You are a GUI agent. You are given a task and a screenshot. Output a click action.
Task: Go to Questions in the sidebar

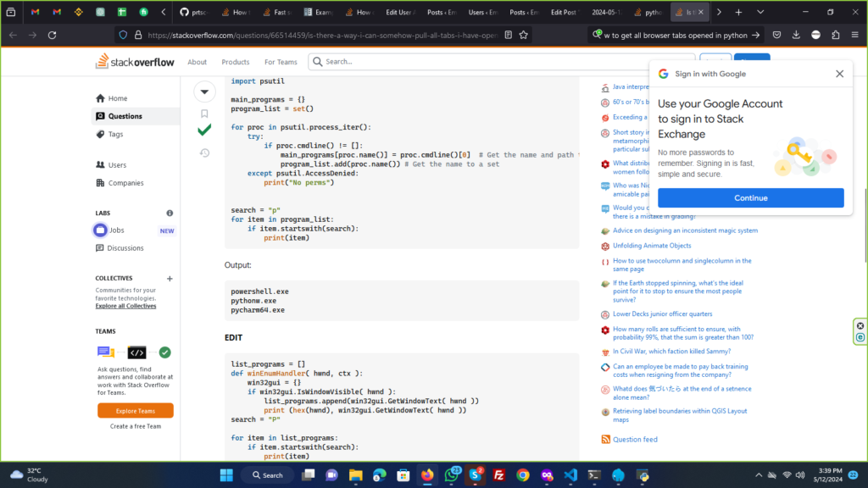click(x=125, y=116)
